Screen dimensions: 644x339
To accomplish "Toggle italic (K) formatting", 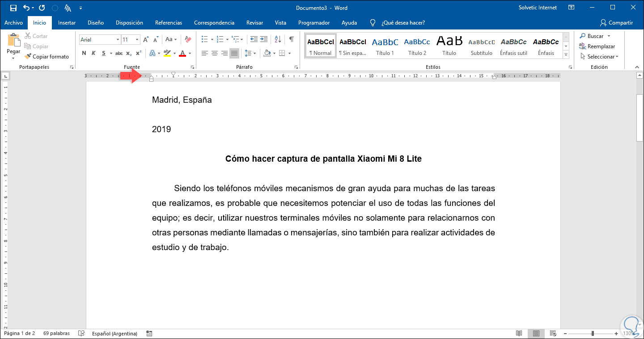I will pos(93,53).
